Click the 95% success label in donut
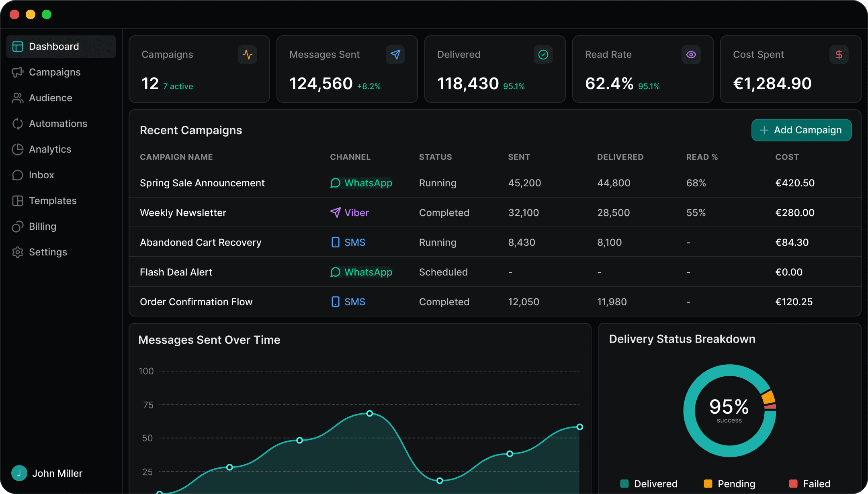The width and height of the screenshot is (868, 494). pos(729,410)
